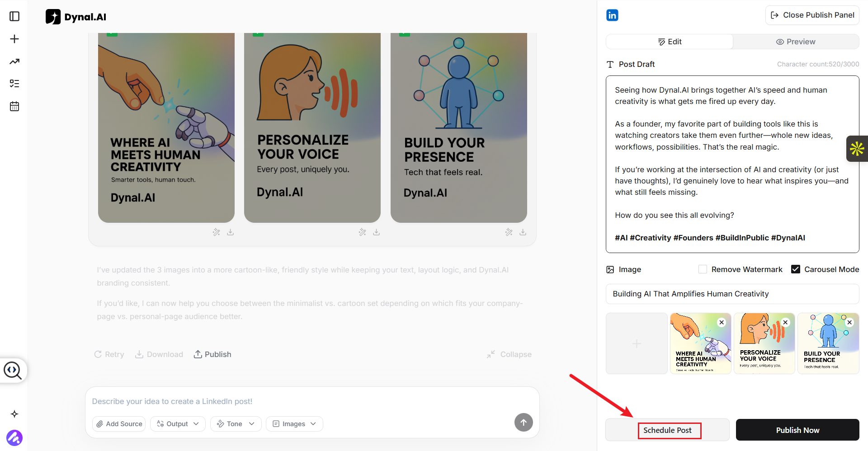This screenshot has height=451, width=868.
Task: Open the Tone dropdown
Action: pyautogui.click(x=236, y=424)
